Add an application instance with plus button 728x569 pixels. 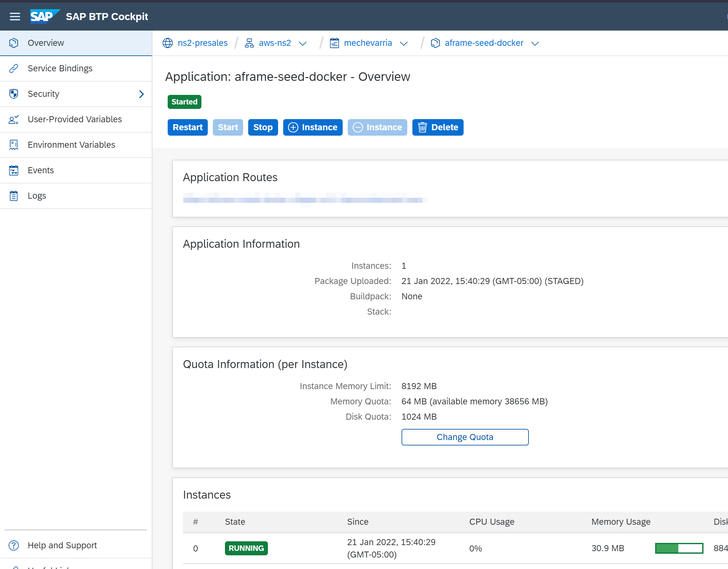(313, 127)
